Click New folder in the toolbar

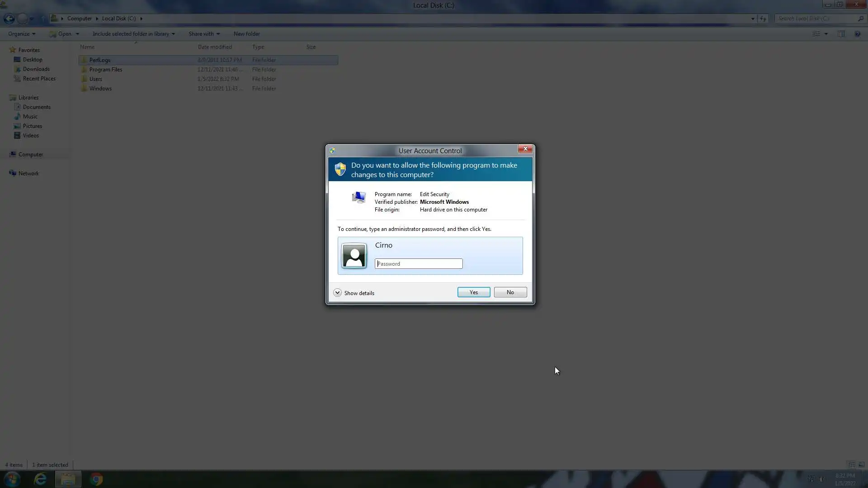click(246, 34)
